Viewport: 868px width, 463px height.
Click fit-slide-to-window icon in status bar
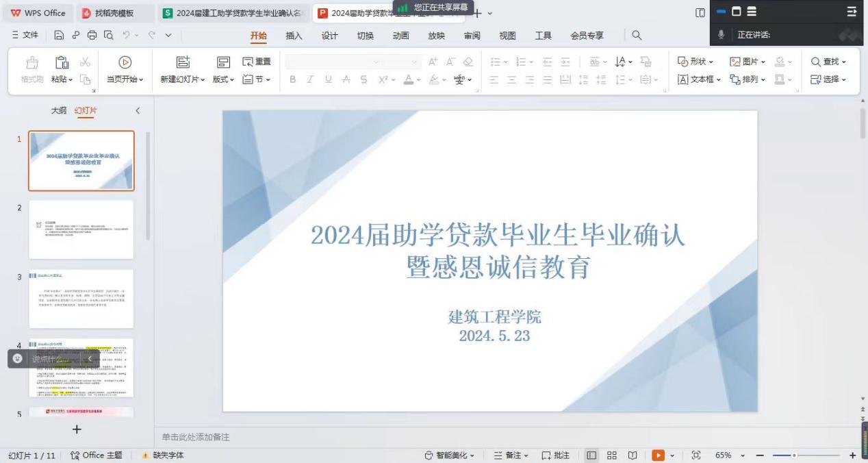tap(695, 455)
